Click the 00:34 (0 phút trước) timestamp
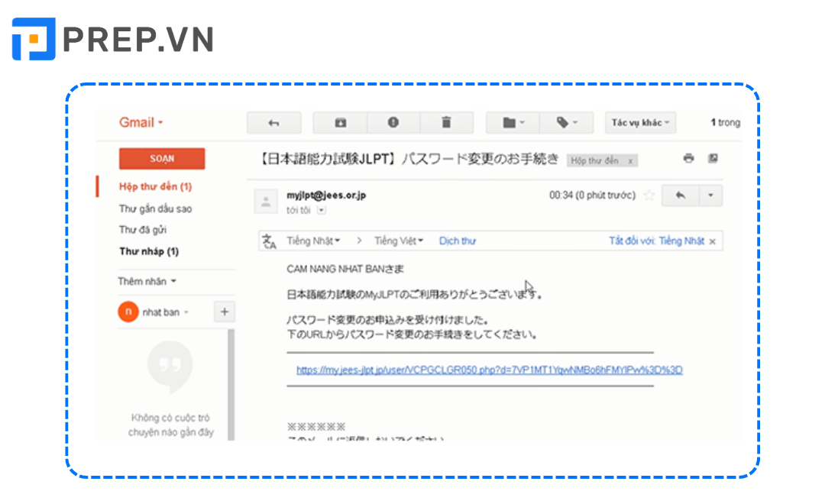This screenshot has width=825, height=504. [592, 195]
